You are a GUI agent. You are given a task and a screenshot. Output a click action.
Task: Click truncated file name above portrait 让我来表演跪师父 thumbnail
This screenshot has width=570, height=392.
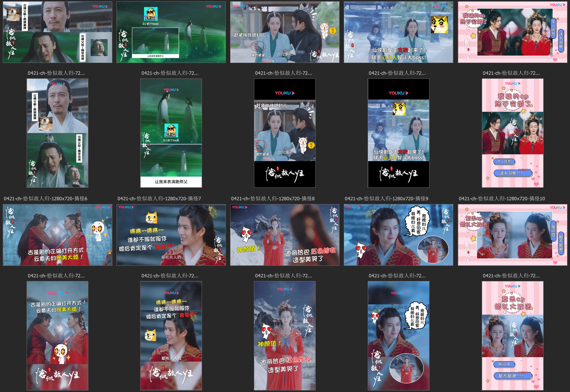[170, 73]
